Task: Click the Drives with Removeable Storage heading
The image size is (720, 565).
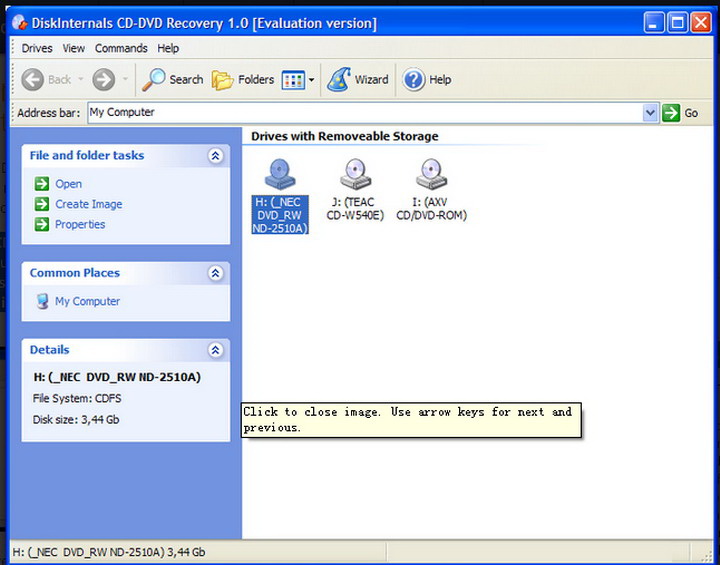Action: point(345,136)
